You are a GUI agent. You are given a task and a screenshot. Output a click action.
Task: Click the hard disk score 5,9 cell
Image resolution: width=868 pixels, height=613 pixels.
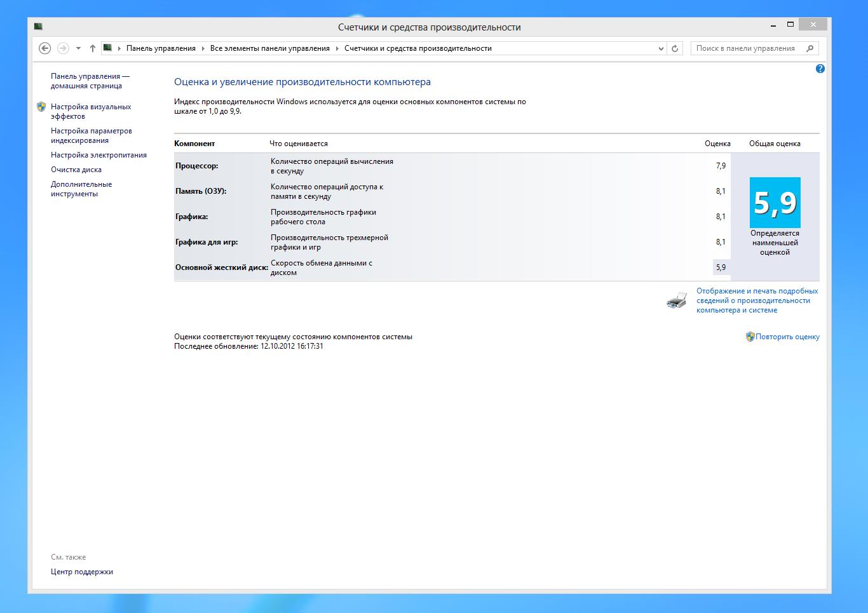coord(721,267)
